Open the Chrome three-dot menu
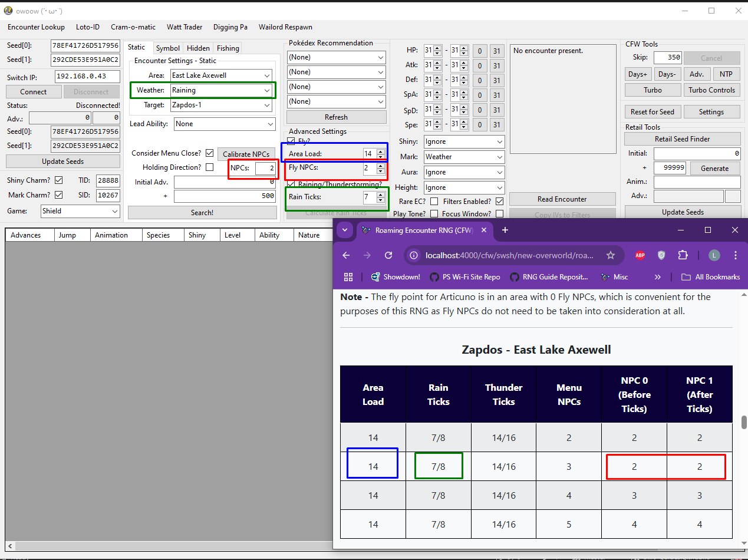 tap(736, 255)
